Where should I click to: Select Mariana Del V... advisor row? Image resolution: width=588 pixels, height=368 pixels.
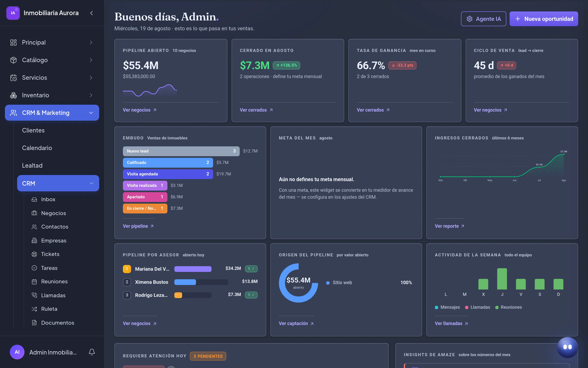[190, 269]
